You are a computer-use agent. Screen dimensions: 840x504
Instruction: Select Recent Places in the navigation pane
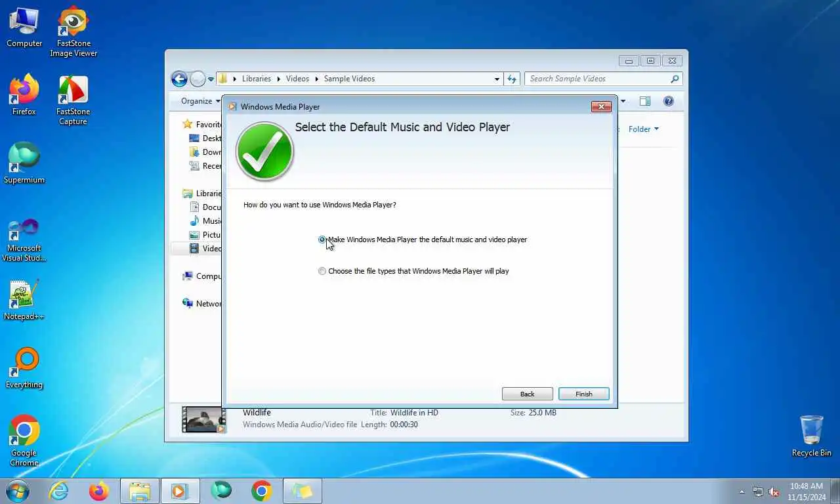point(205,166)
